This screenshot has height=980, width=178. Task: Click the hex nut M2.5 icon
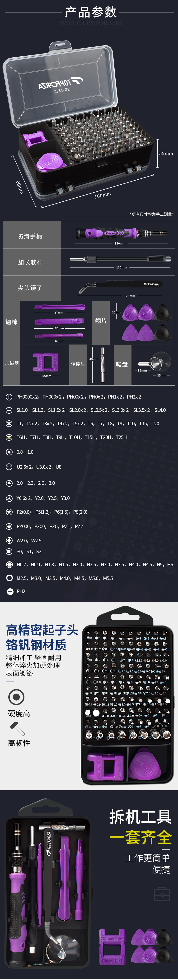9,578
